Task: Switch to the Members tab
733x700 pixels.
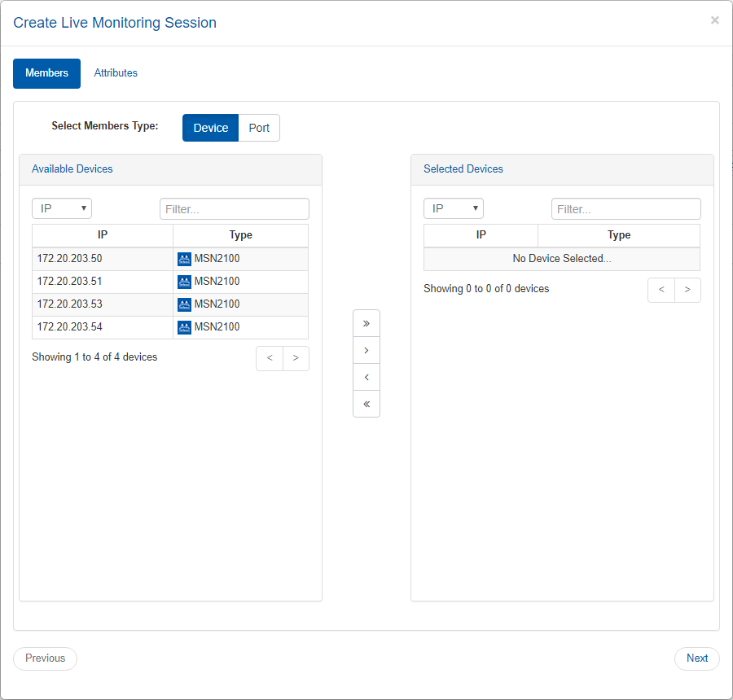Action: click(46, 73)
